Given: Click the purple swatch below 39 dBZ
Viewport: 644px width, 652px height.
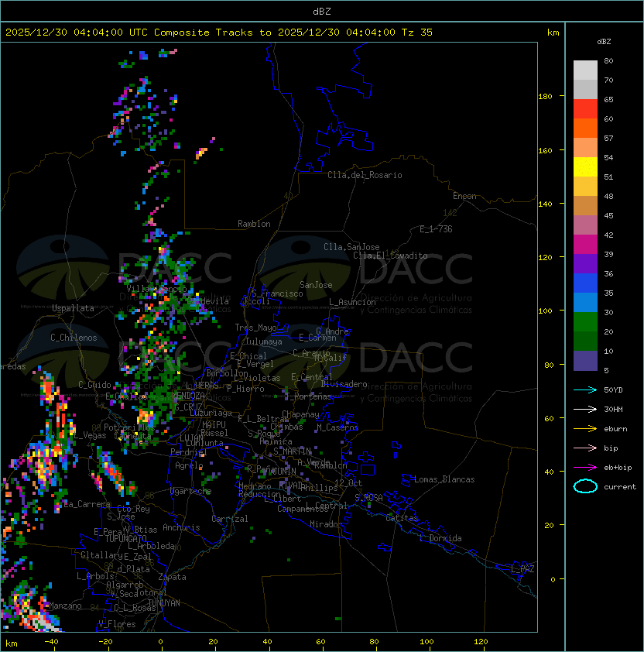Looking at the screenshot, I should pos(585,263).
